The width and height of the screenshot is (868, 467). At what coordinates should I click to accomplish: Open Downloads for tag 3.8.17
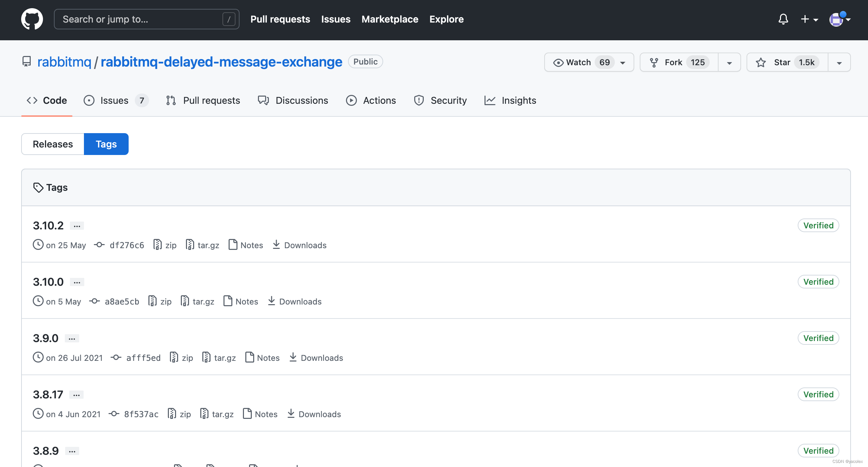pyautogui.click(x=314, y=414)
